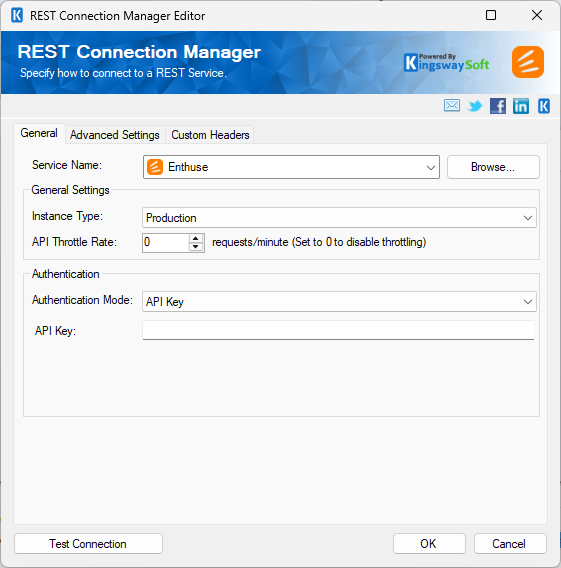Click the 'API Throttle Rate:' label
561x568 pixels.
click(x=74, y=242)
